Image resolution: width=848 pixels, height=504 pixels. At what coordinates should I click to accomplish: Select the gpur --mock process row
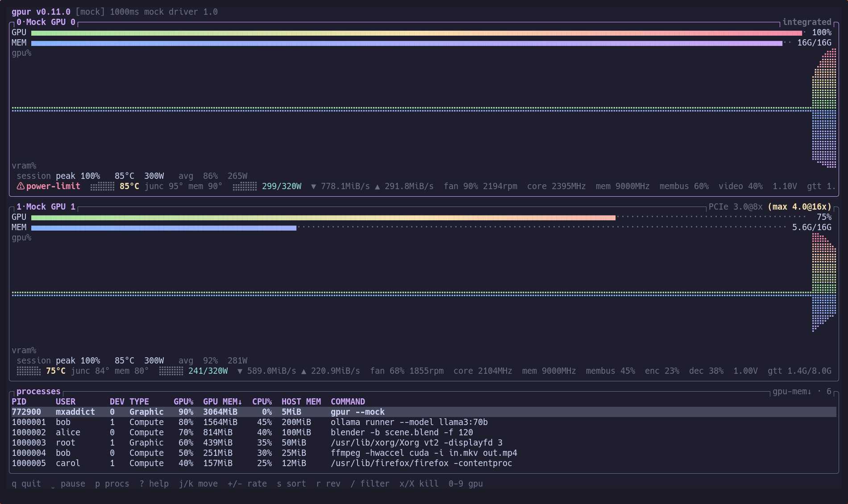tap(424, 412)
